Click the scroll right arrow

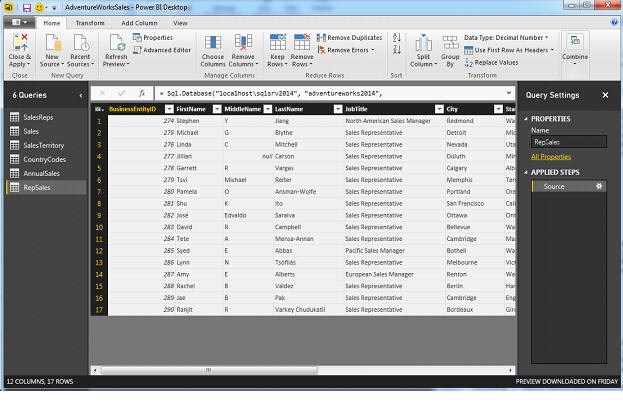pyautogui.click(x=510, y=370)
